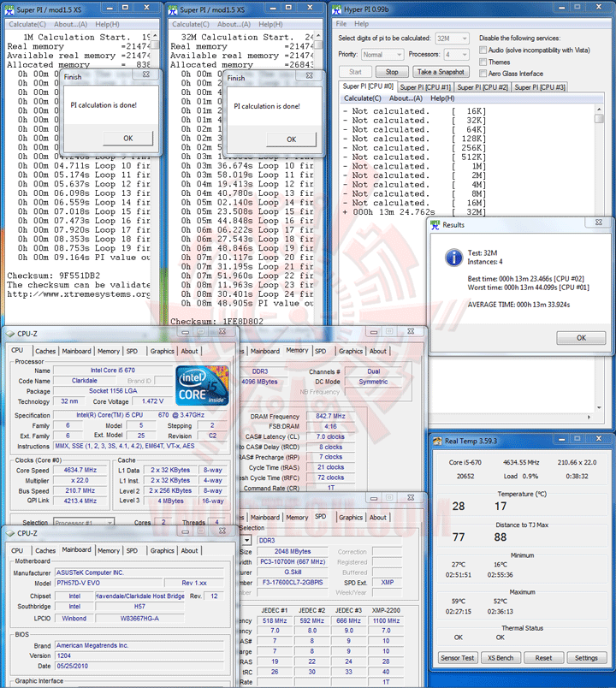Click the 1M Super PI scrollbar up arrow
This screenshot has height=688, width=616.
155,36
